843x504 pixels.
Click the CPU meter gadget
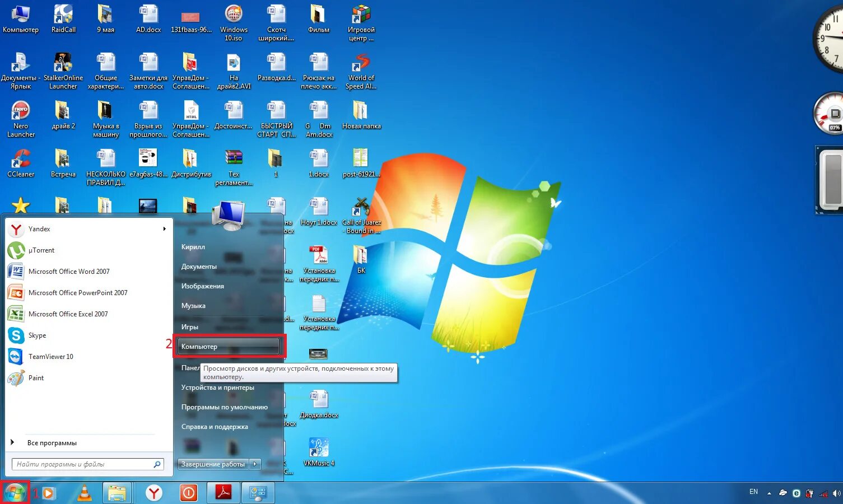click(829, 114)
